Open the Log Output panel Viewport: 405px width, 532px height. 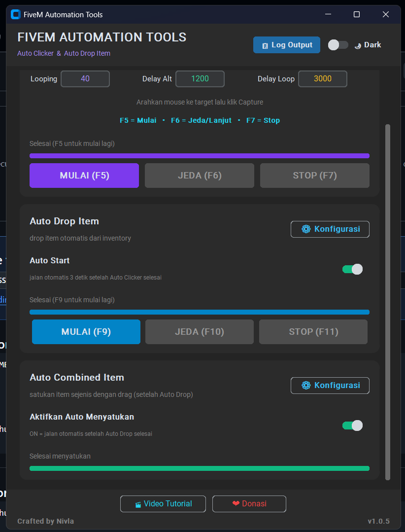click(286, 45)
